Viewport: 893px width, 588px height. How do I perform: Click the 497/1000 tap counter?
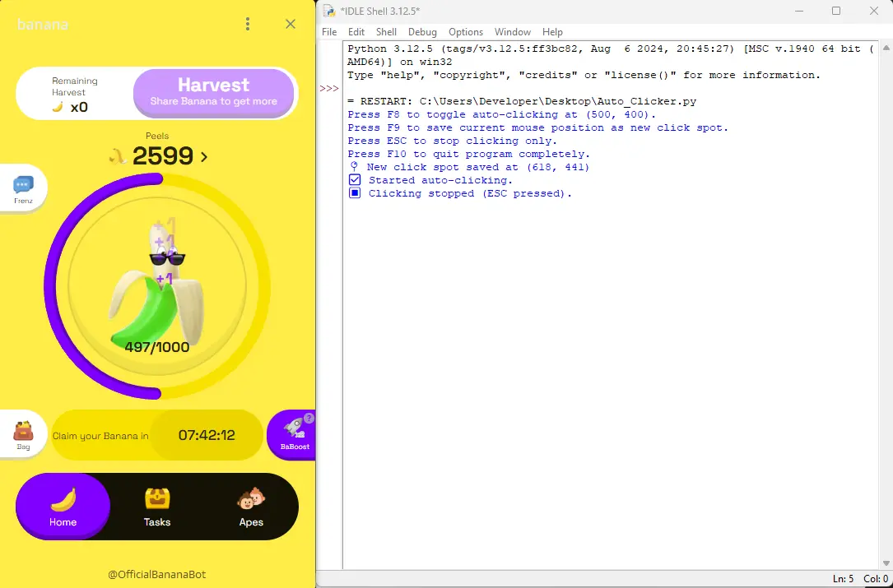(x=157, y=347)
